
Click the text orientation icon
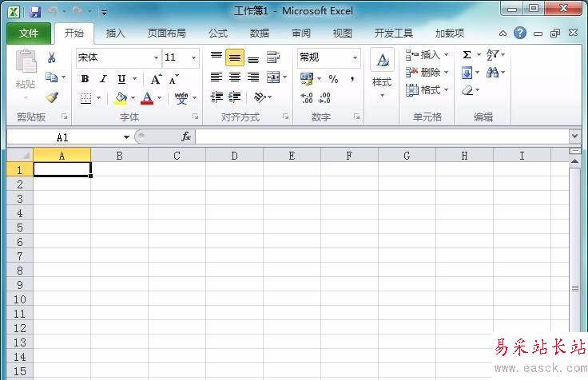(260, 97)
